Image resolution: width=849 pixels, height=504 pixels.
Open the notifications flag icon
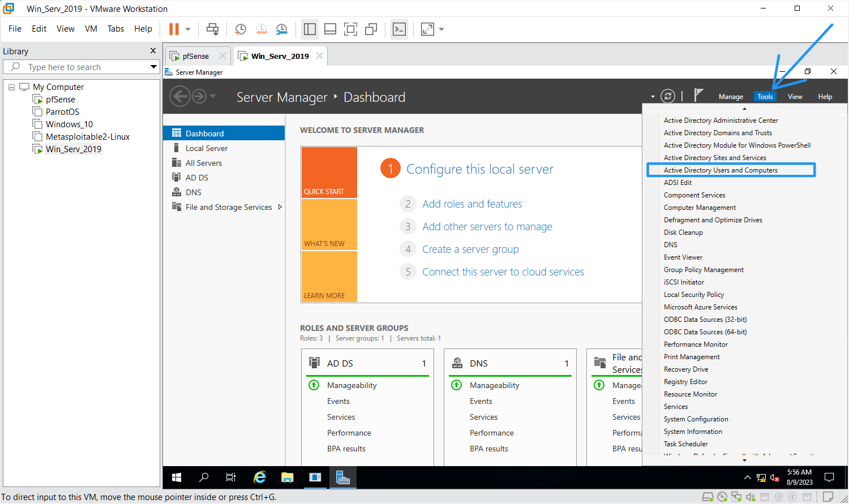(699, 95)
